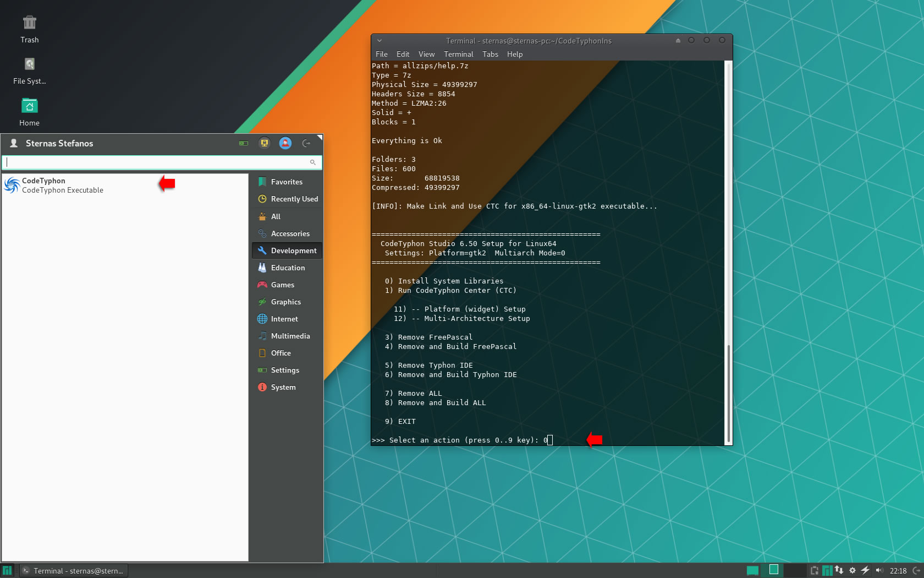
Task: Select the Recently Used category
Action: point(287,199)
